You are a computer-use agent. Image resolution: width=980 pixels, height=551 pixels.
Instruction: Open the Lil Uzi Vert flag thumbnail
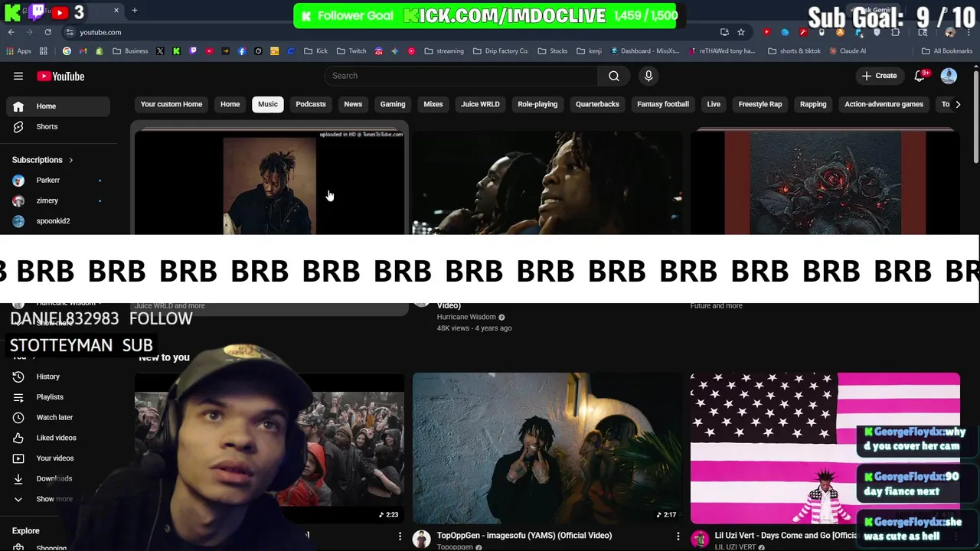click(x=825, y=448)
